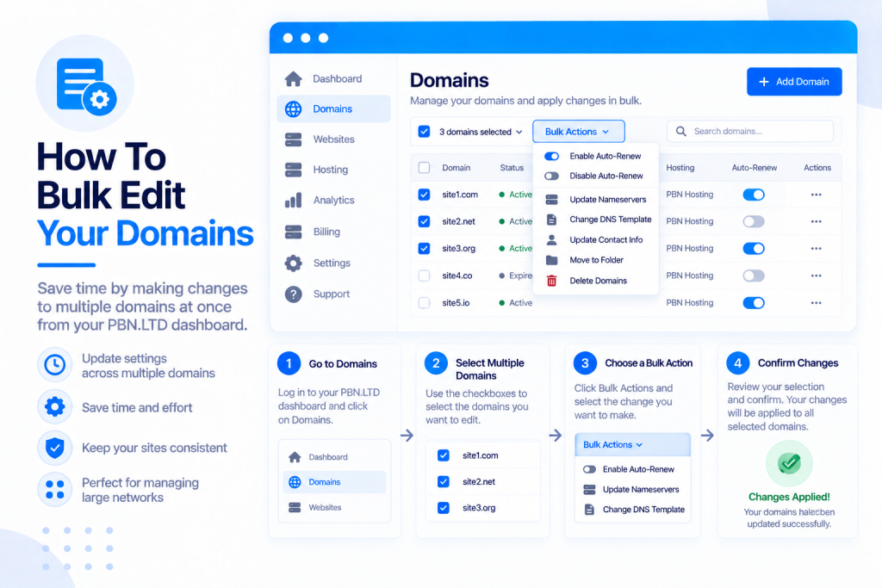Open actions ellipsis for site3.org row
This screenshot has height=588, width=882.
(x=817, y=249)
